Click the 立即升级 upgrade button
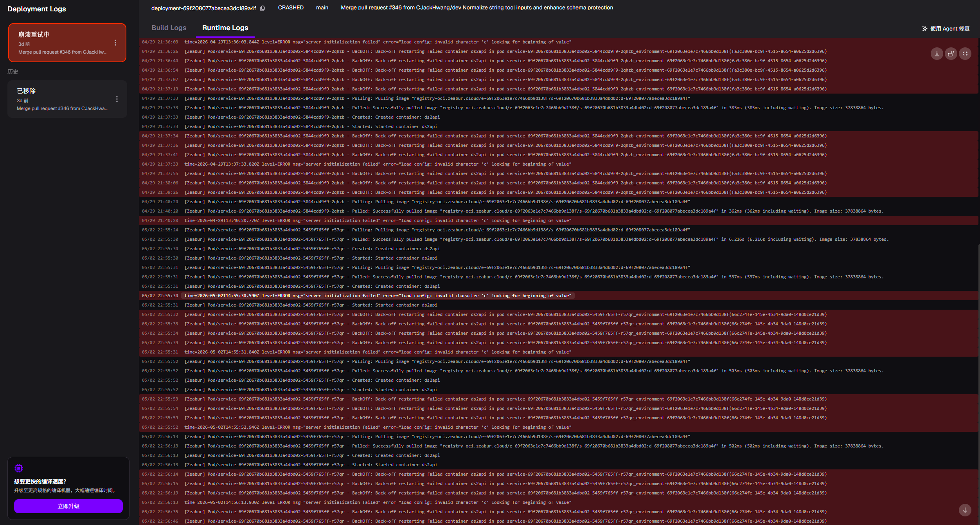The width and height of the screenshot is (980, 525). (x=68, y=506)
